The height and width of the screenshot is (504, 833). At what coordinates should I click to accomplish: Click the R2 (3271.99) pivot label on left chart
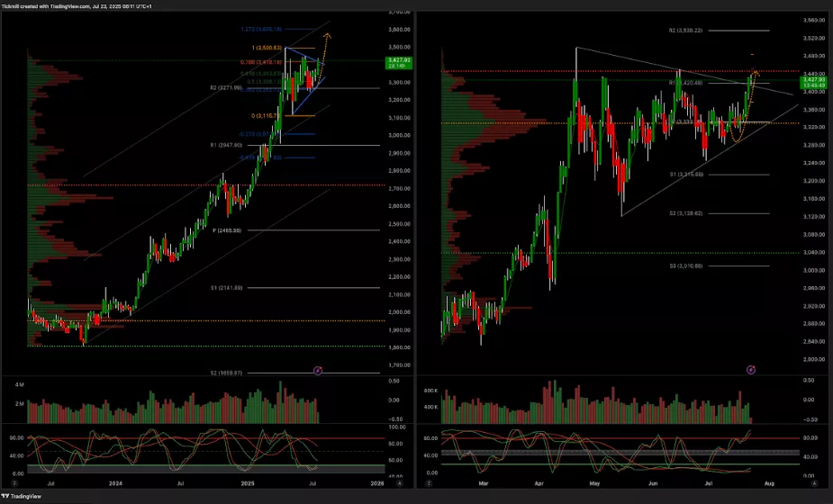pos(228,88)
